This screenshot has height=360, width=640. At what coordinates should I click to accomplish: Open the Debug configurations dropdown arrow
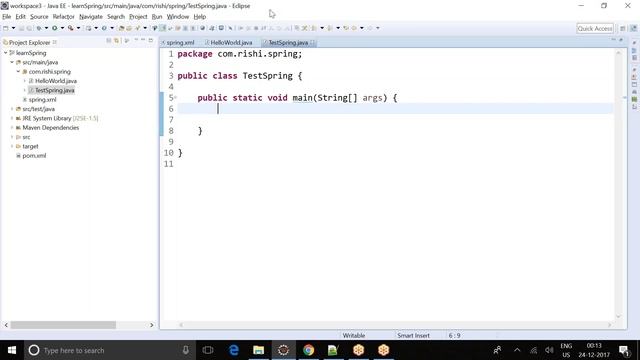tap(46, 28)
